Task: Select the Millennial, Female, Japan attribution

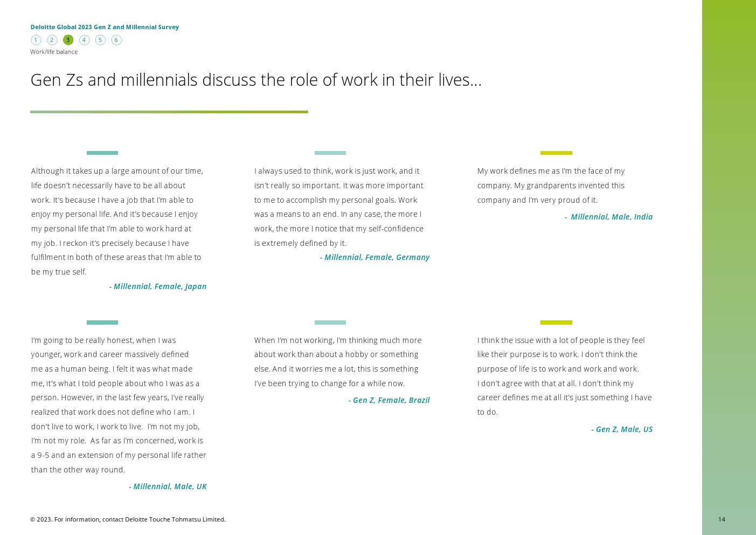Action: coord(158,286)
